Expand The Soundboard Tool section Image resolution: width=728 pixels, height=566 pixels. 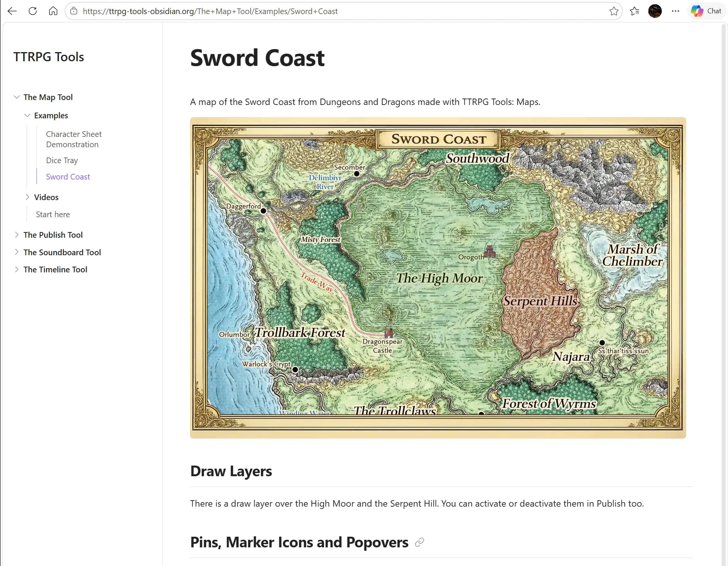coord(17,252)
